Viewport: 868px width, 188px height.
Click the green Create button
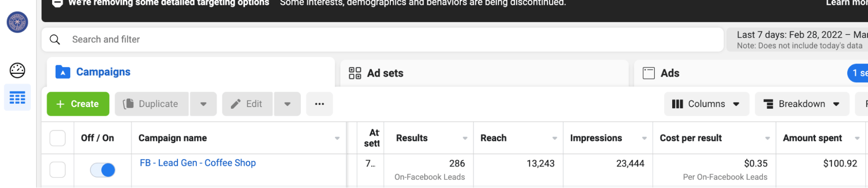pos(78,104)
